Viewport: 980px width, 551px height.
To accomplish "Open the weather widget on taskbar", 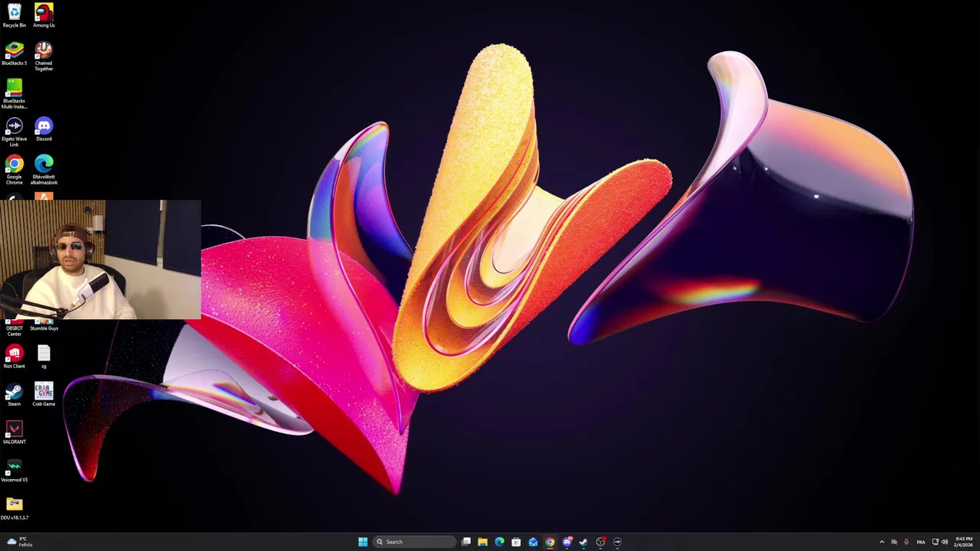I will point(18,542).
